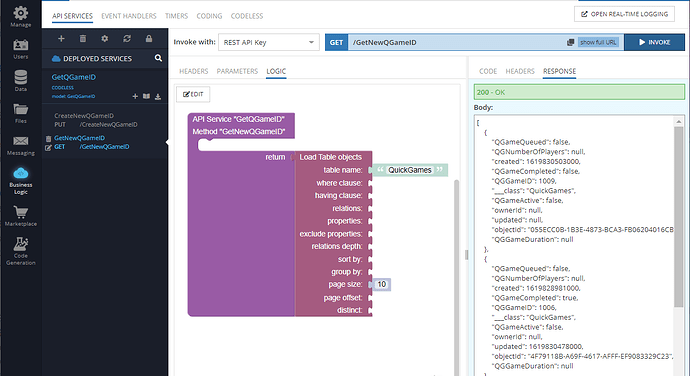Switch to TIMERS tab
Screen dimensions: 690x376
coord(176,16)
